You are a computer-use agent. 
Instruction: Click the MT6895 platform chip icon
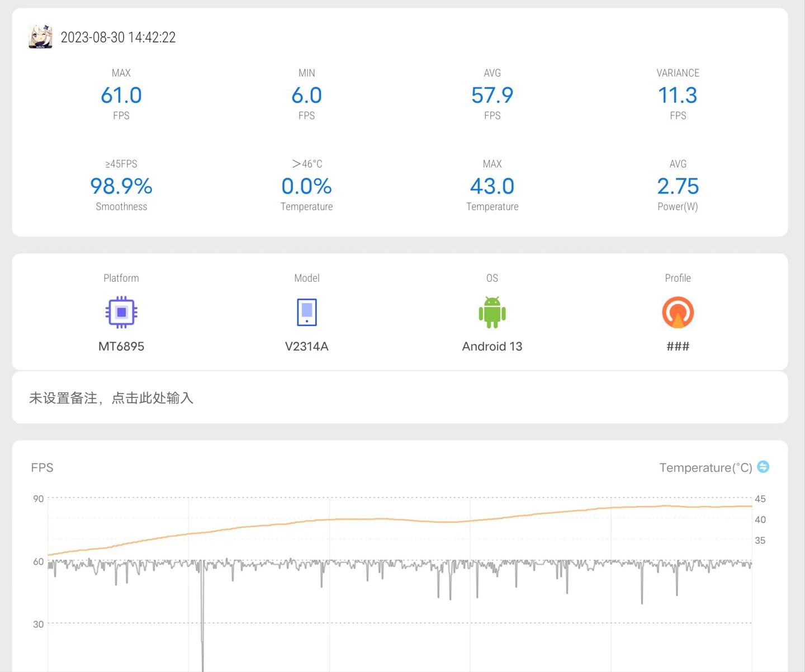click(x=121, y=312)
